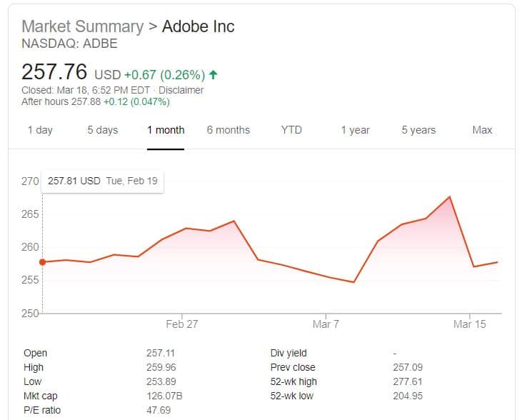Switch to YTD view

[x=291, y=130]
